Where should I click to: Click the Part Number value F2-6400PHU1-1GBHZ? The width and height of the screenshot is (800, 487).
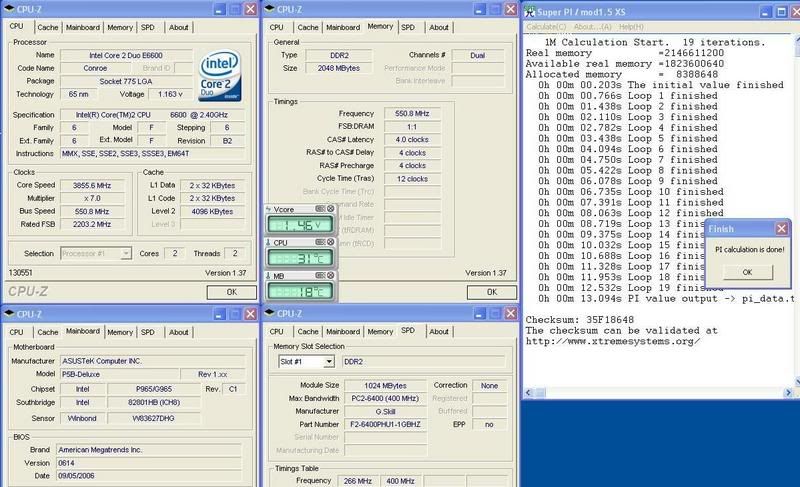pyautogui.click(x=385, y=424)
